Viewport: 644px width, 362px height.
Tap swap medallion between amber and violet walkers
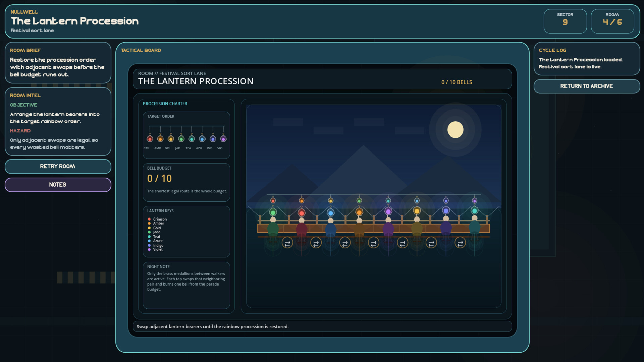(x=374, y=243)
